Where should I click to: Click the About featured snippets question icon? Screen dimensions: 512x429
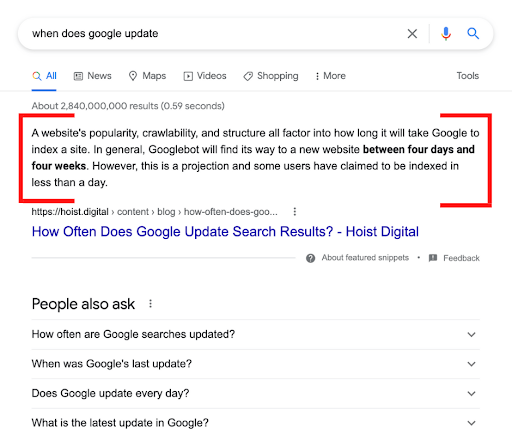coord(310,258)
